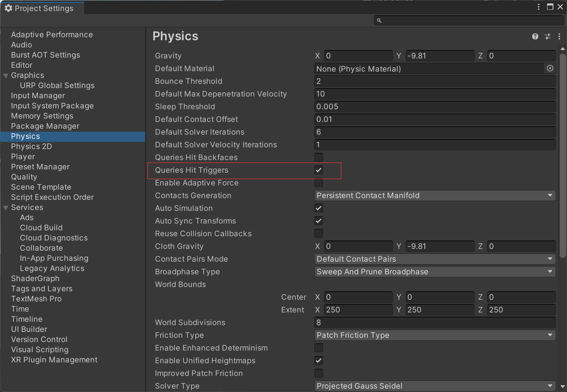Viewport: 567px width, 392px height.
Task: Select Quality settings
Action: point(24,177)
